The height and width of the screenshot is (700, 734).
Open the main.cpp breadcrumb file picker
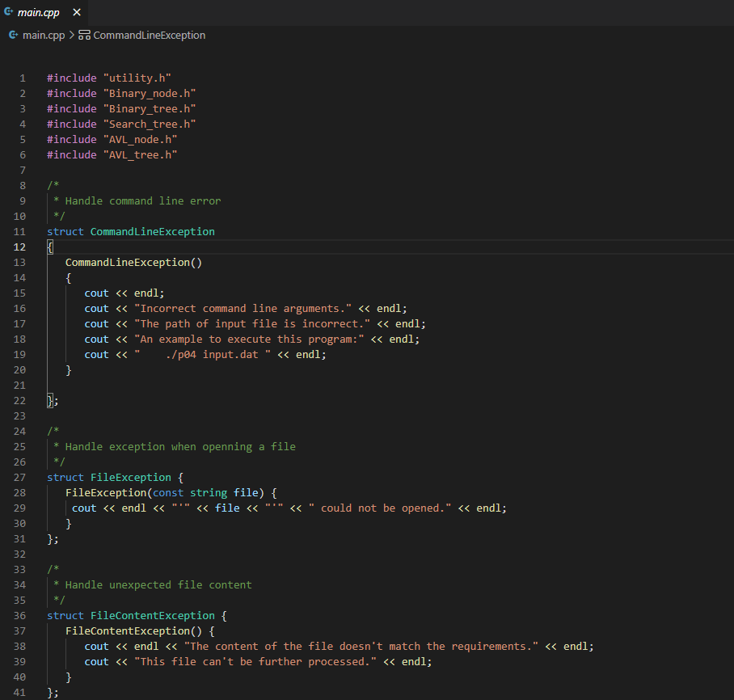44,36
